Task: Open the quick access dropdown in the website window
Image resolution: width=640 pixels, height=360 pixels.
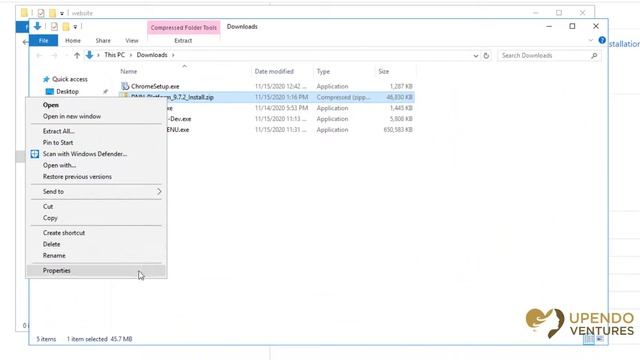Action: 62,13
